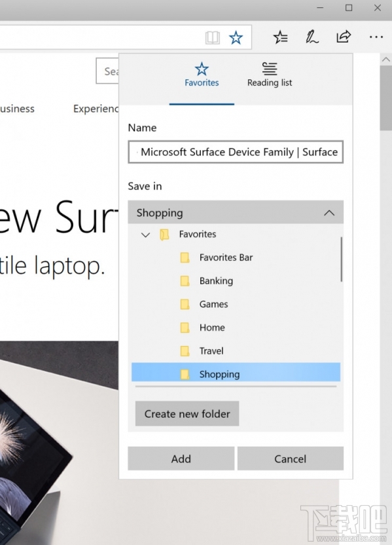Click the Create new folder button
Screen dimensions: 392x545
pyautogui.click(x=187, y=413)
